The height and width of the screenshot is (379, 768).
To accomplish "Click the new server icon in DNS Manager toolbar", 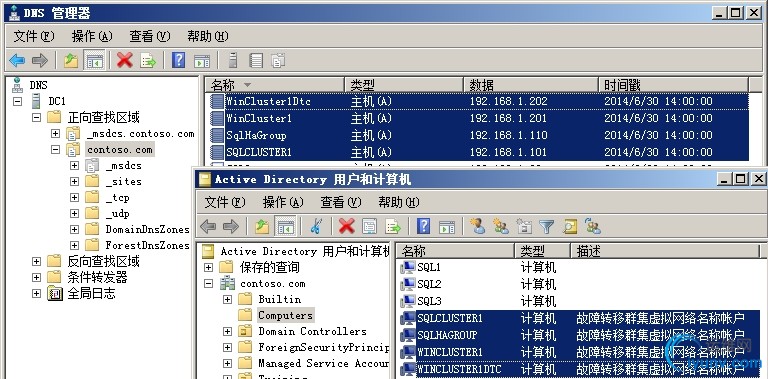I will click(x=233, y=61).
